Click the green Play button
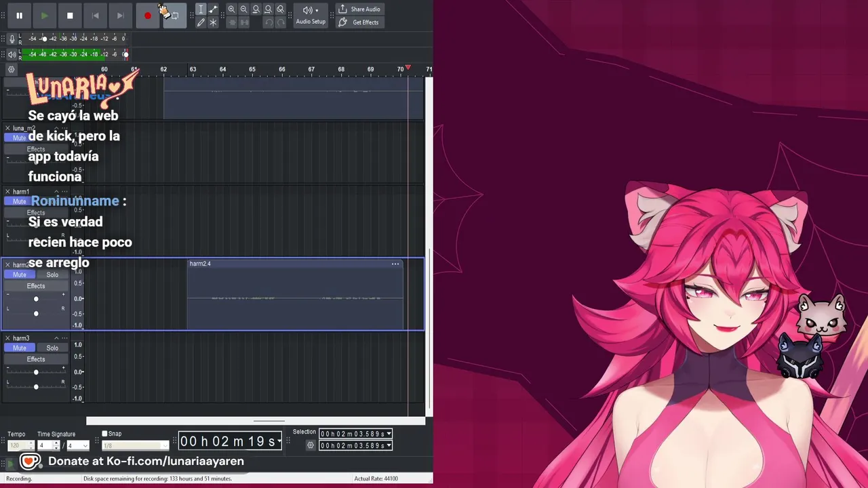868x488 pixels. tap(44, 16)
